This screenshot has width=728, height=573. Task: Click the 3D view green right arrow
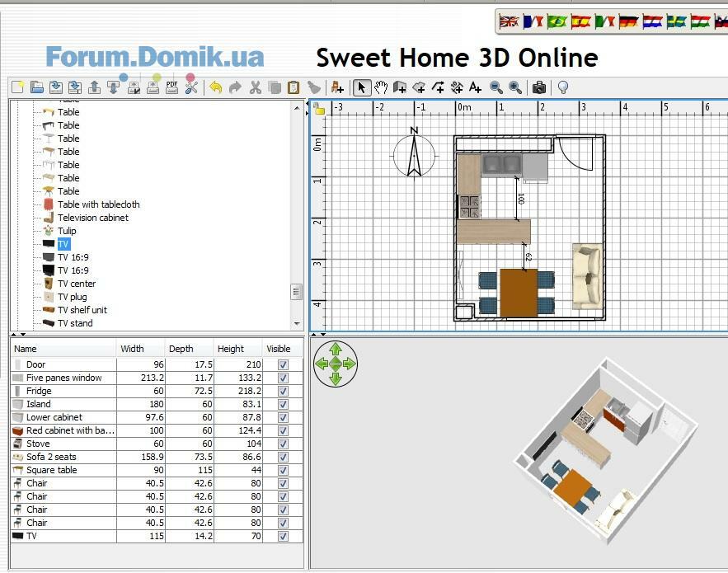coord(350,364)
